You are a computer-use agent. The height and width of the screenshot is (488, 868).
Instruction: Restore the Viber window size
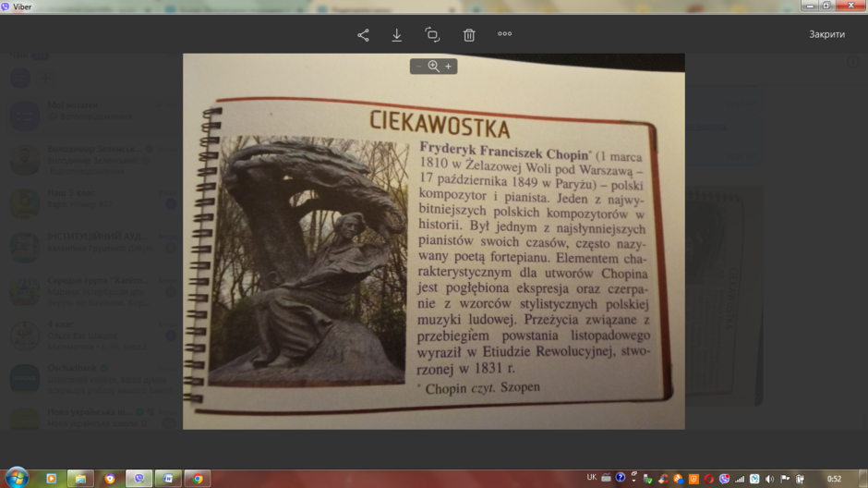826,6
